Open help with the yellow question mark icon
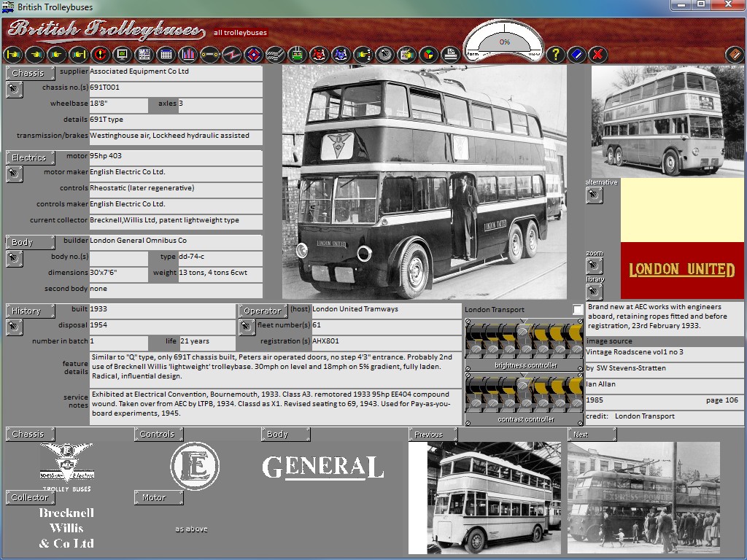 [x=555, y=54]
